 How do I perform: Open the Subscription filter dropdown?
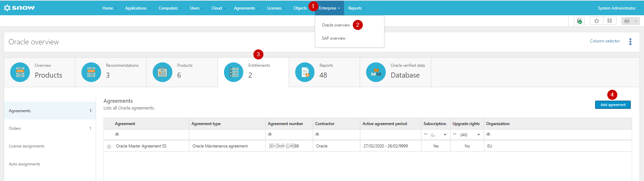point(445,135)
